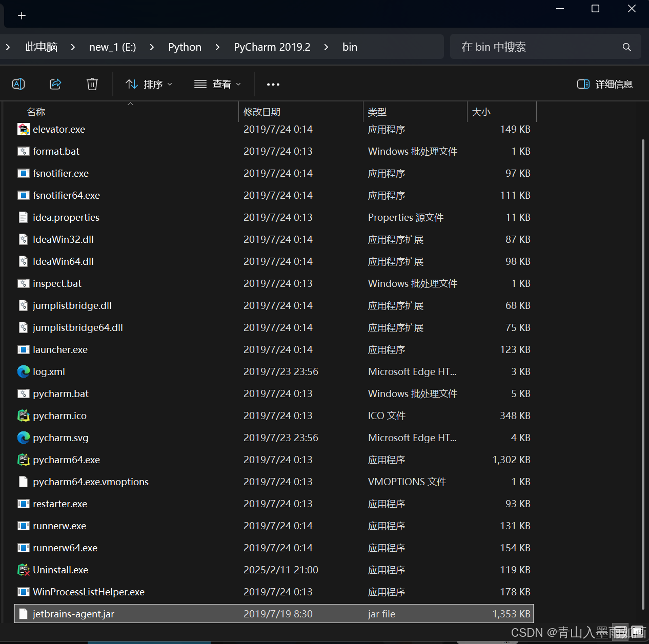
Task: Click the fsnotifier.exe file icon
Action: click(x=24, y=173)
